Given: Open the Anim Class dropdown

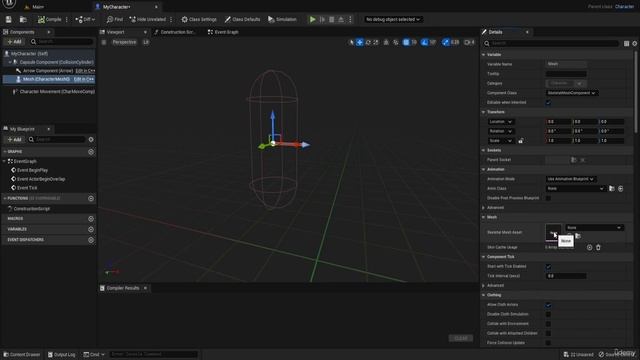Looking at the screenshot, I should [576, 189].
